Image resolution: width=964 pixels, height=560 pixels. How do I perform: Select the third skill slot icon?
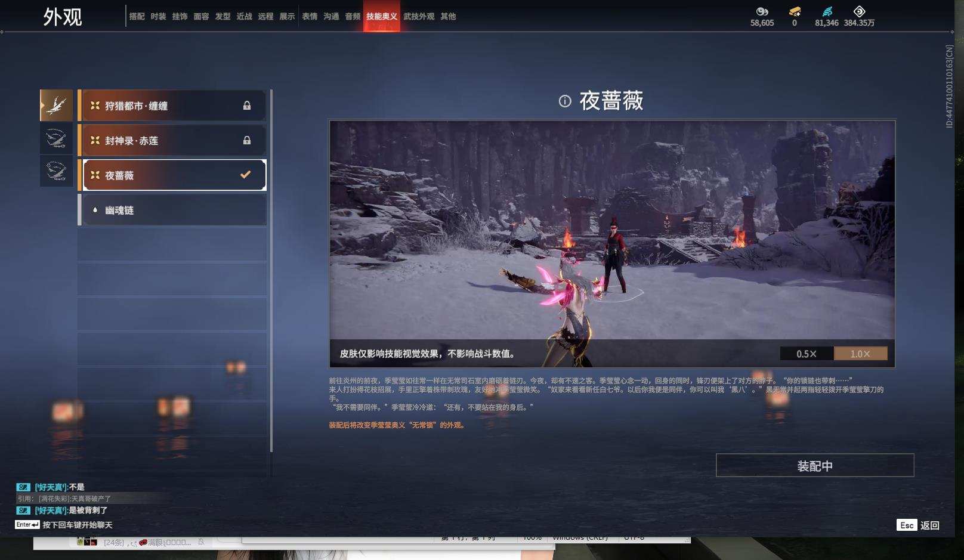(x=56, y=171)
